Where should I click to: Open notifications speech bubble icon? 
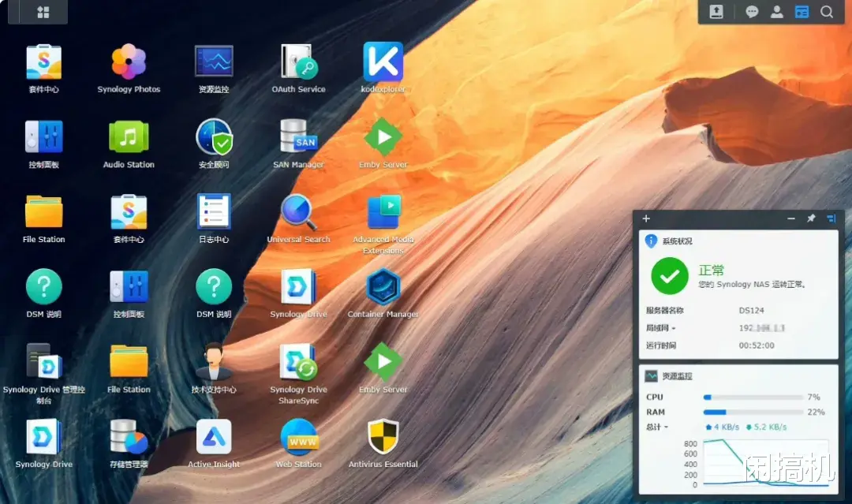point(752,12)
